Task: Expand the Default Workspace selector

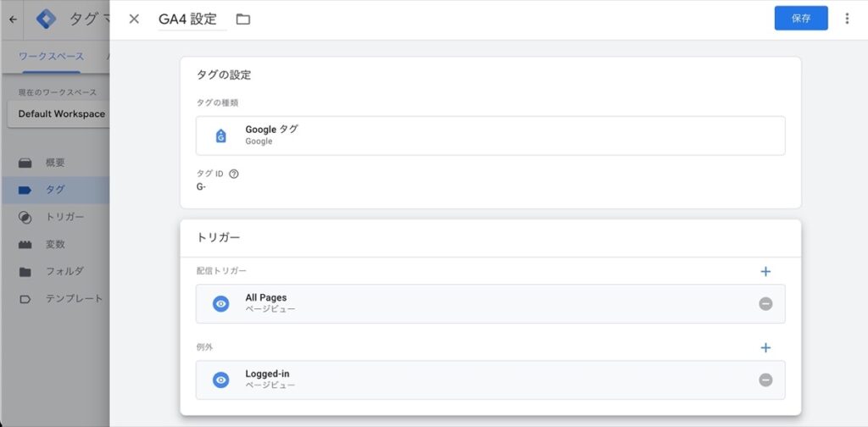Action: pos(58,114)
